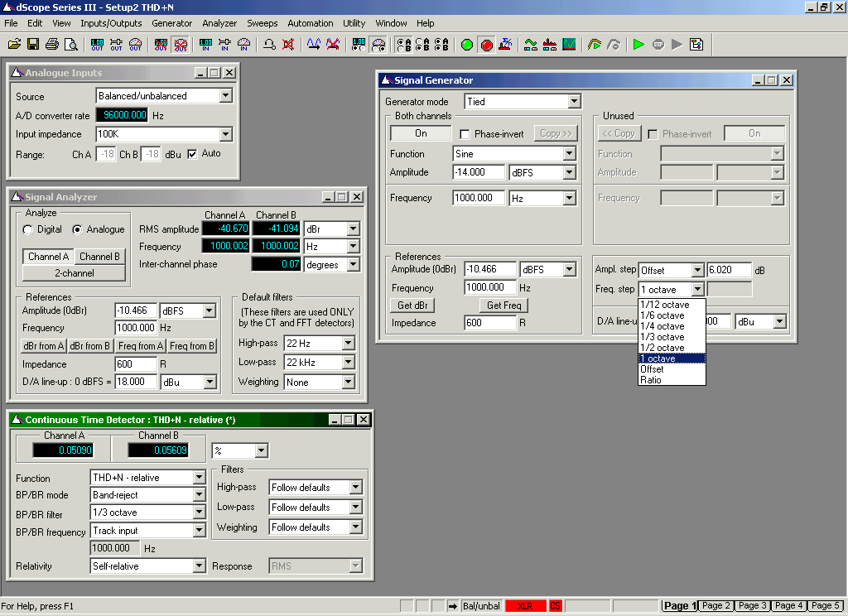Open Print Preview from the toolbar
This screenshot has width=848, height=616.
71,45
